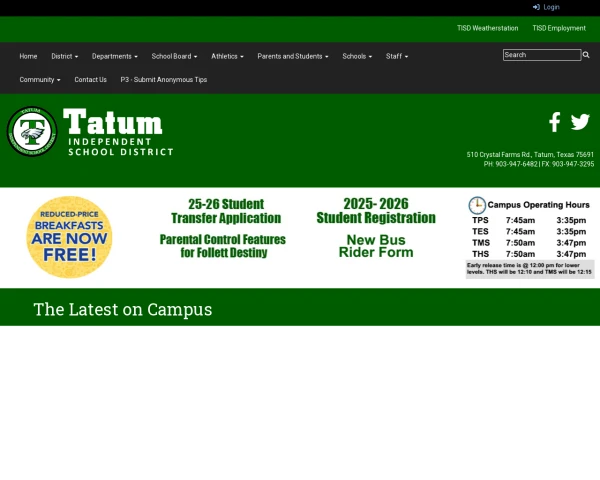The width and height of the screenshot is (600, 480).
Task: Expand the Staff dropdown menu
Action: [x=397, y=56]
